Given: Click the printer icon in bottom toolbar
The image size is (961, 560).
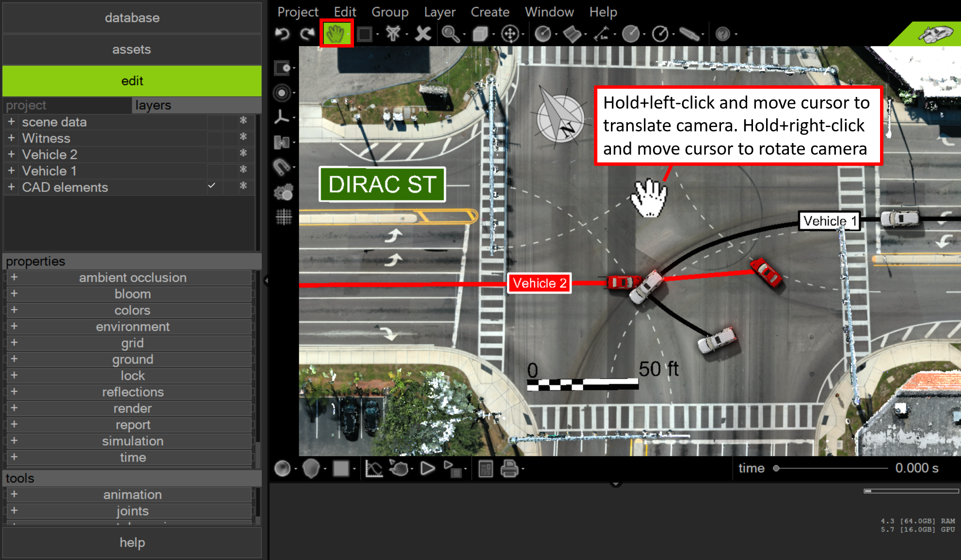Looking at the screenshot, I should [509, 468].
